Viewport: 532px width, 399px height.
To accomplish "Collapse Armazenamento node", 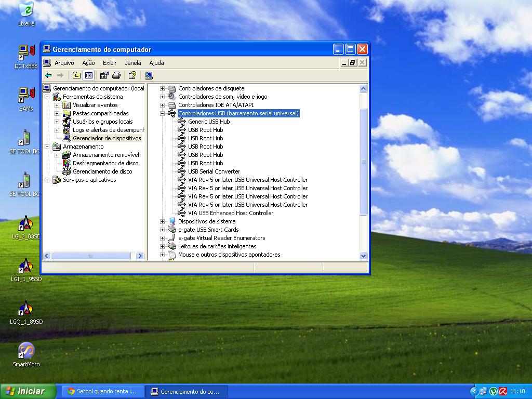I will point(47,147).
